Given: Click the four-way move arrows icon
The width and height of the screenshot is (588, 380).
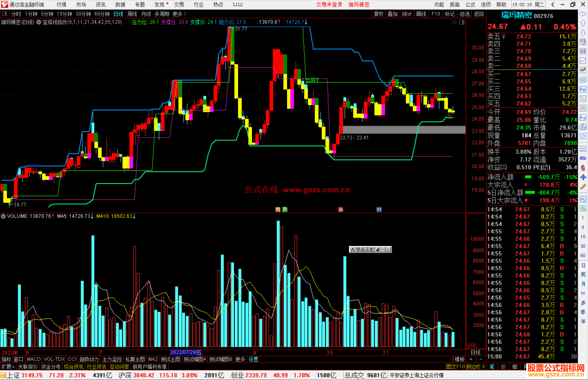Looking at the screenshot, I should tap(583, 177).
